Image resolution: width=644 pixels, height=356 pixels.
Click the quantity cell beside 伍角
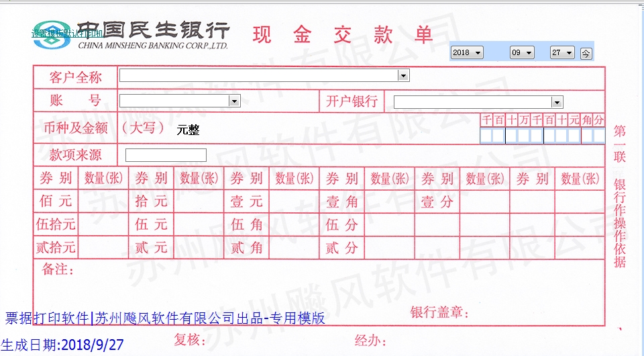pos(294,224)
